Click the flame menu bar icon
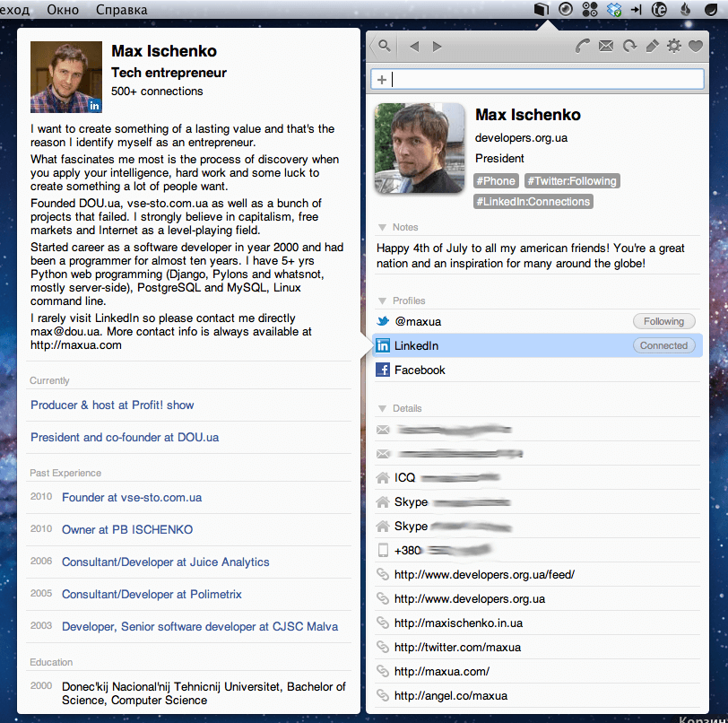Image resolution: width=728 pixels, height=723 pixels. (685, 9)
